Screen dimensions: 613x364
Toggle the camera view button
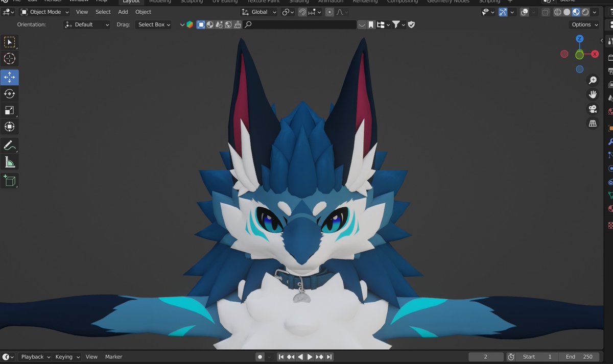point(593,109)
